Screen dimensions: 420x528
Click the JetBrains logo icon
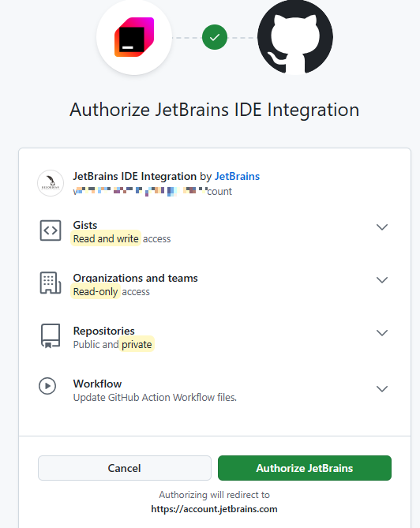[134, 37]
